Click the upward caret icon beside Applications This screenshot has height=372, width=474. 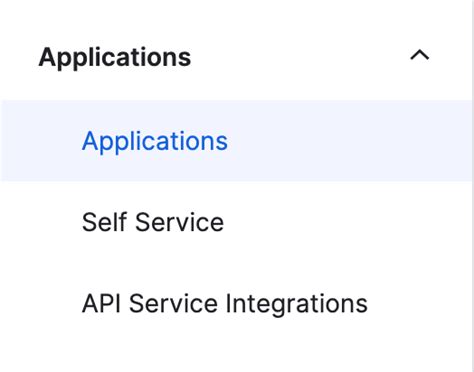click(x=420, y=55)
